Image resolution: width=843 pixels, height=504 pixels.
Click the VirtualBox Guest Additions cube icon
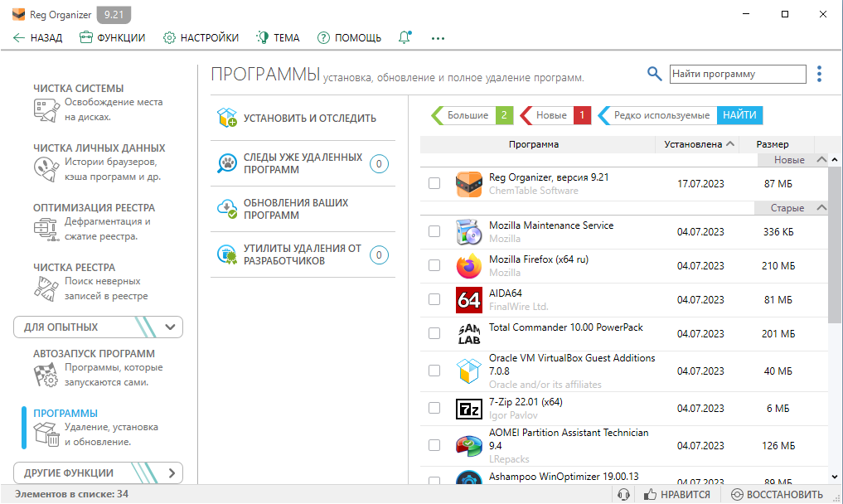pos(469,371)
